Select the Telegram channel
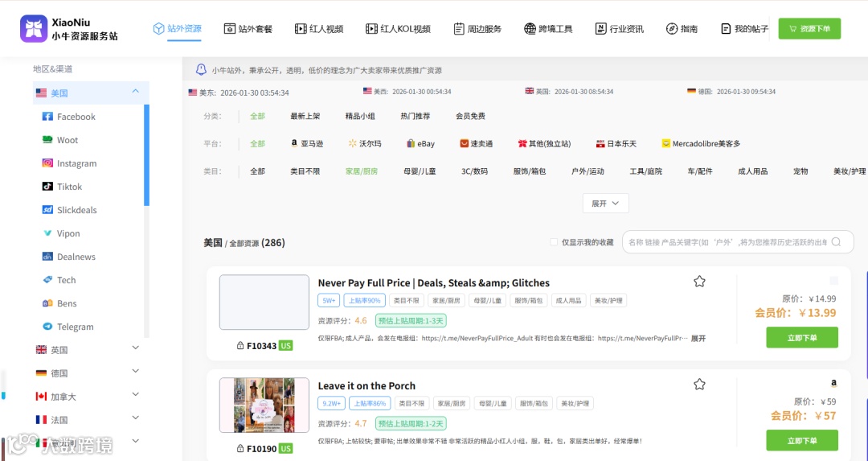 [x=68, y=327]
